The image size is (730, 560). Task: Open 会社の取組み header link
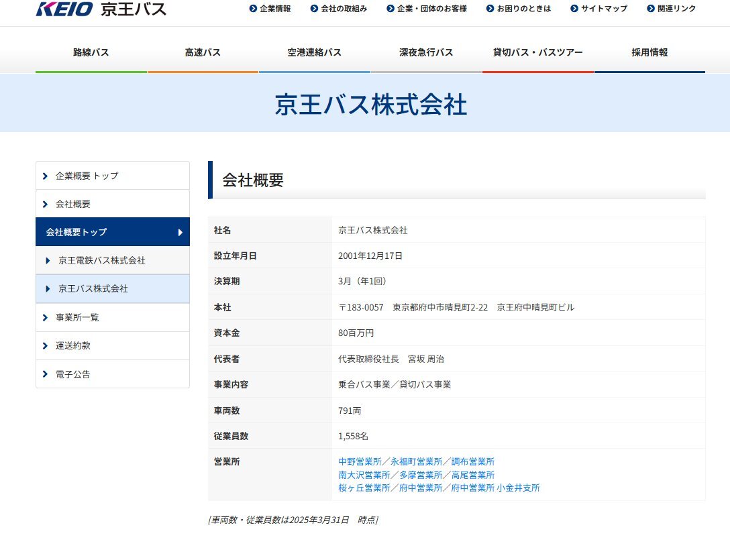click(x=344, y=8)
